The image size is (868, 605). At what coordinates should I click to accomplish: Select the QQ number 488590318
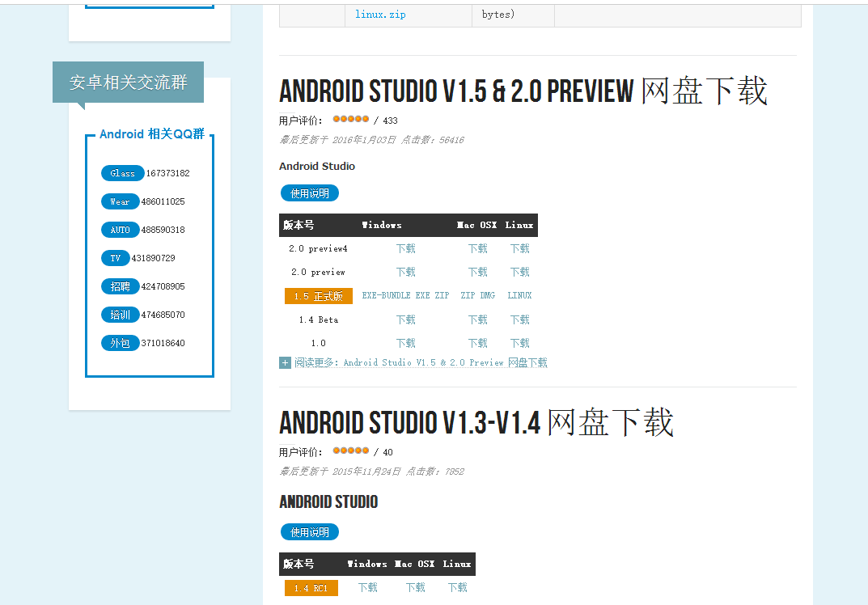[x=163, y=230]
